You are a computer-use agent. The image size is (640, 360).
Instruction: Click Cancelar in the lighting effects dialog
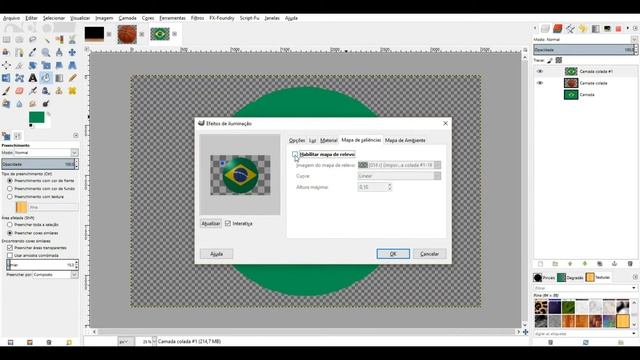(x=429, y=254)
